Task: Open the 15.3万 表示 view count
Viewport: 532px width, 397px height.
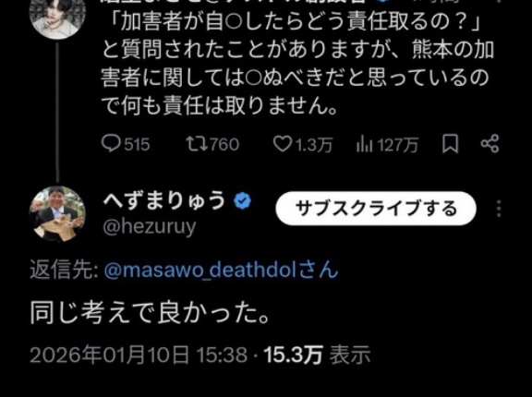Action: coord(317,355)
